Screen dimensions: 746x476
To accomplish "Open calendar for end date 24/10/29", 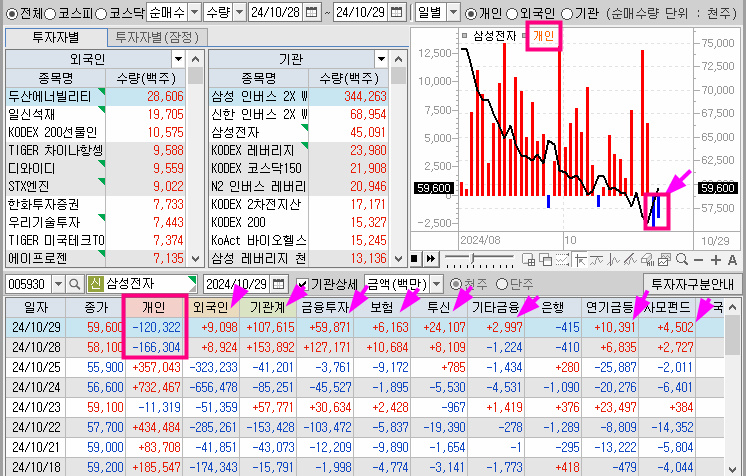I will (x=396, y=12).
